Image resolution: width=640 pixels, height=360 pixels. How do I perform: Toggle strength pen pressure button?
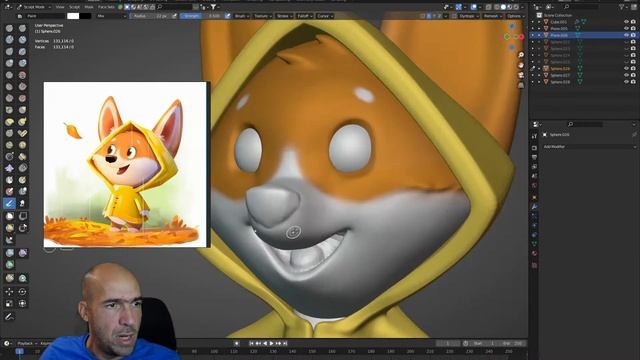point(227,16)
